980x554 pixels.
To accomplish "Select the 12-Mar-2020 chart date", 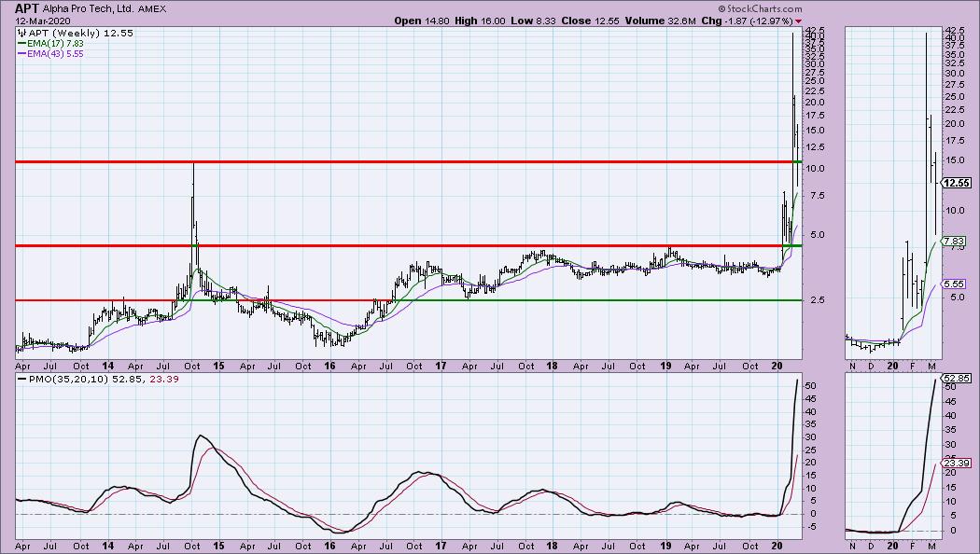I will click(43, 21).
